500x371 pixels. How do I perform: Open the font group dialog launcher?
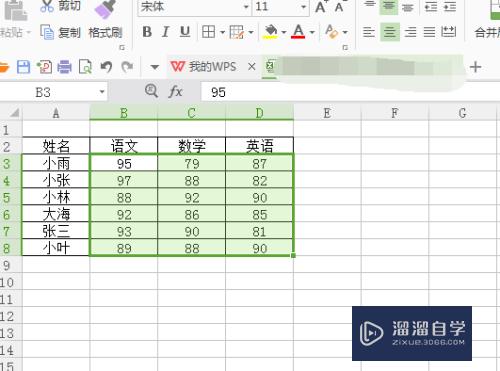[x=345, y=48]
